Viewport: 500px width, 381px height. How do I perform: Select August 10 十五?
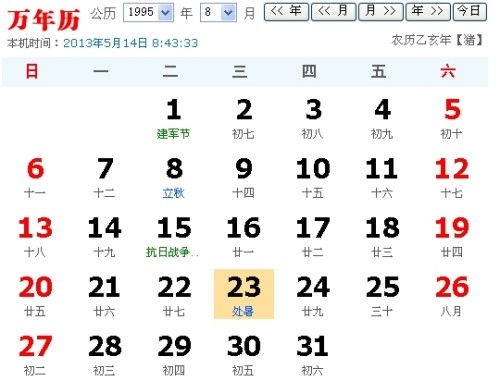tap(313, 178)
